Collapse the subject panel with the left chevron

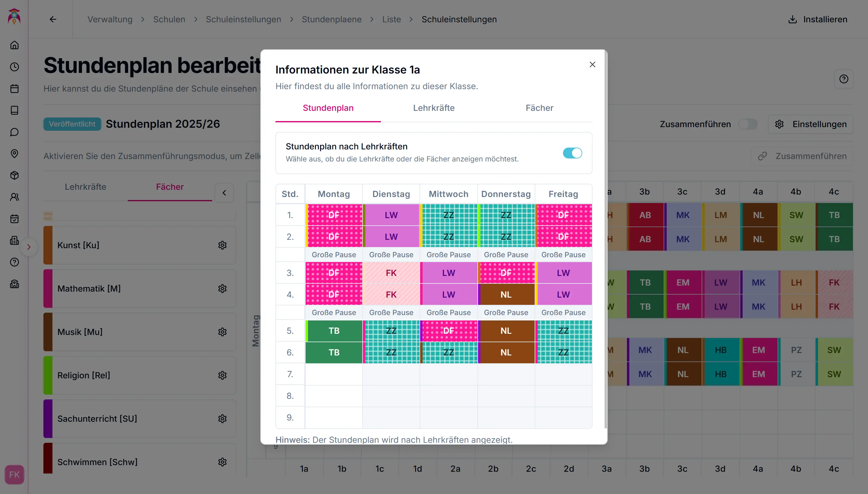click(x=224, y=193)
